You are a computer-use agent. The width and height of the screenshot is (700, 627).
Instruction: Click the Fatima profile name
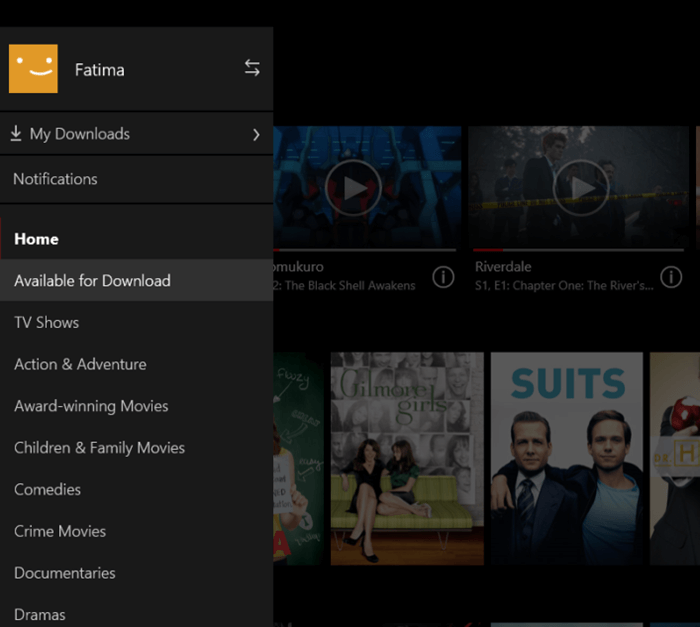(x=100, y=70)
